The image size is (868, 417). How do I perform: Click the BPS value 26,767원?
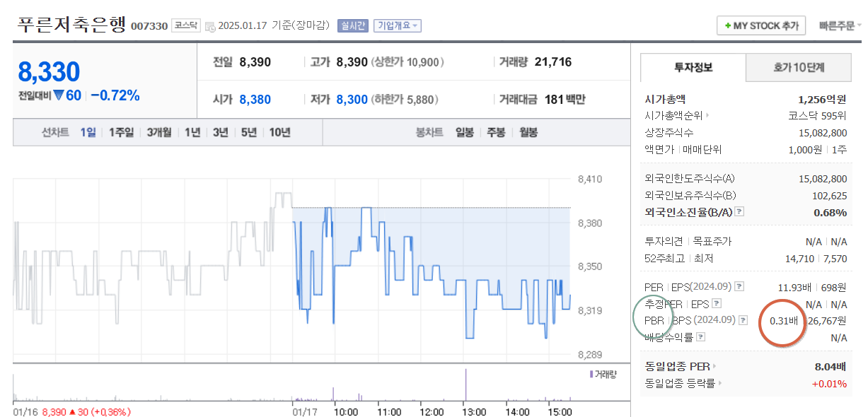coord(827,321)
